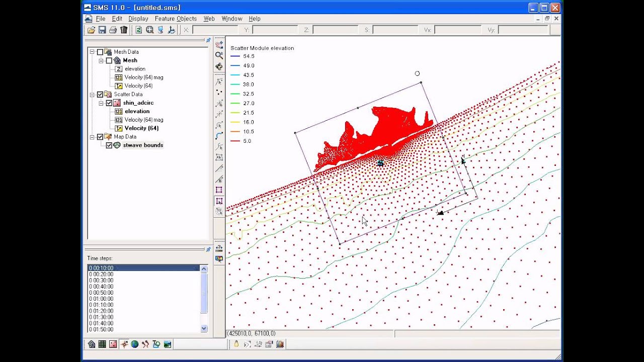
Task: Select the Create Feature Arc tool
Action: (x=219, y=136)
